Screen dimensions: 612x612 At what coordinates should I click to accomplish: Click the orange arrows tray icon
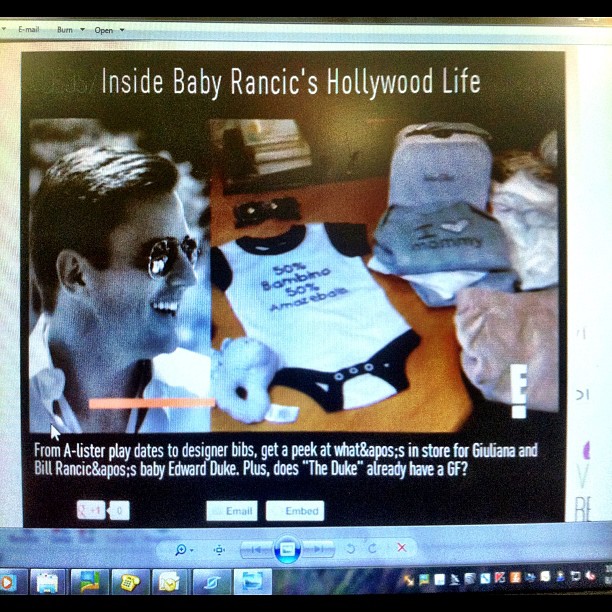pyautogui.click(x=408, y=580)
